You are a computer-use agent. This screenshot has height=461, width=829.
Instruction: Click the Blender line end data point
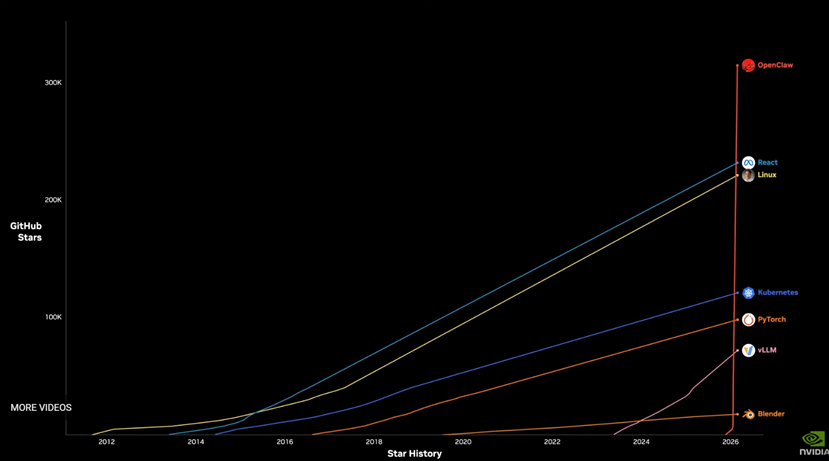738,414
